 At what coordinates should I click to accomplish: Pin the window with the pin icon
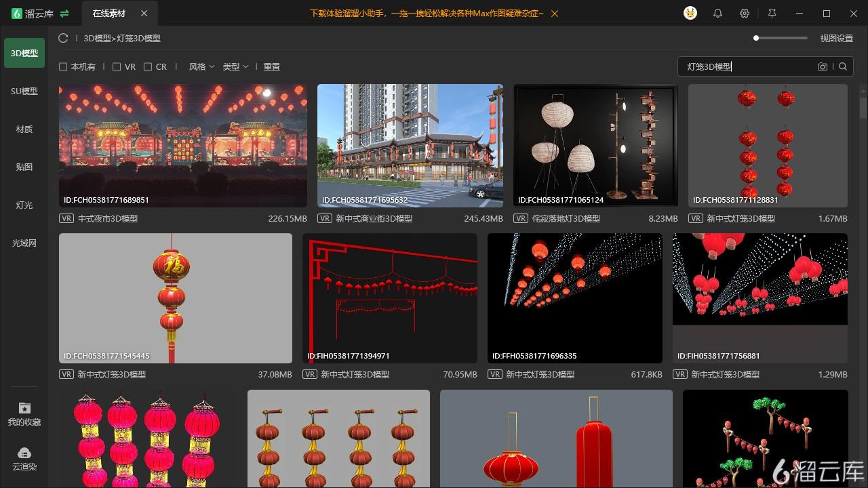point(772,14)
